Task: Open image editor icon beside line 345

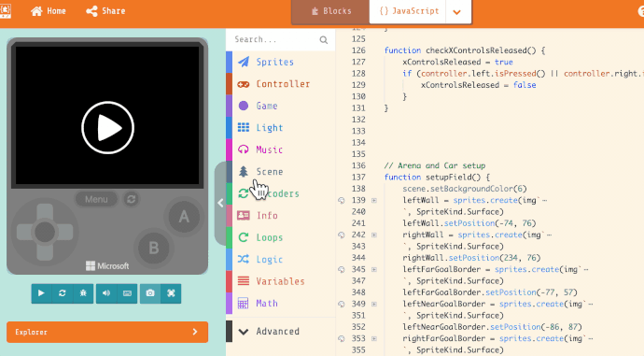Action: (x=342, y=269)
